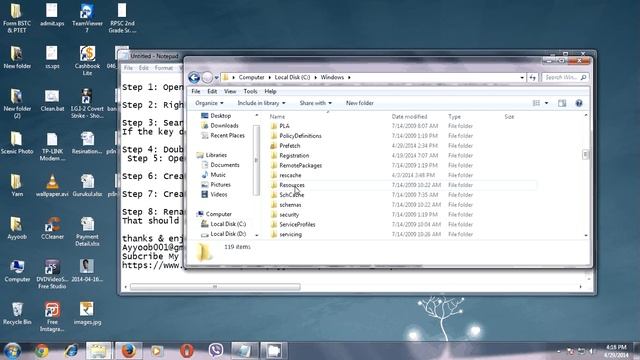This screenshot has width=640, height=360.
Task: Open Explorer Tools menu
Action: click(x=250, y=91)
